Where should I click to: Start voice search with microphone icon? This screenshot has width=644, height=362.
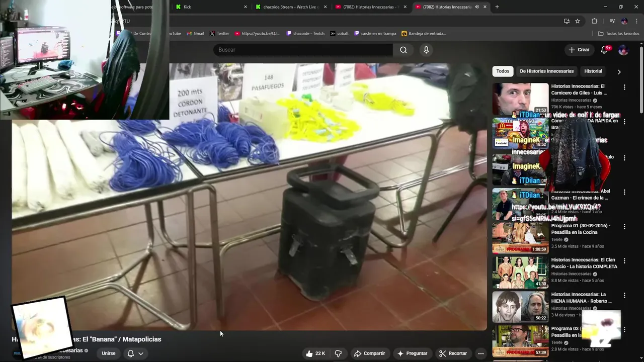tap(426, 50)
